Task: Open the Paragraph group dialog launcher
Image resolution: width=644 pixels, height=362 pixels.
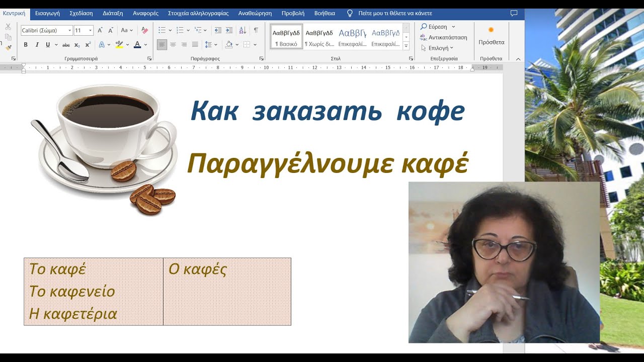Action: click(x=262, y=59)
